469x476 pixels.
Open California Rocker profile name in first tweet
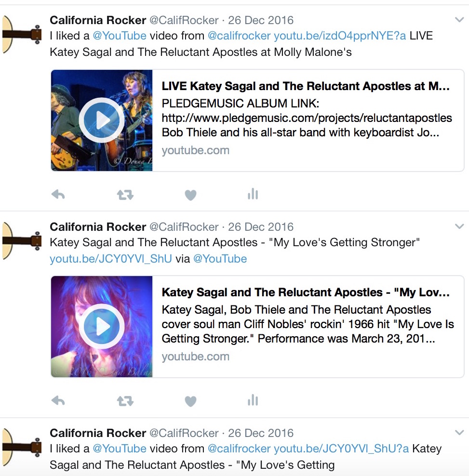98,20
